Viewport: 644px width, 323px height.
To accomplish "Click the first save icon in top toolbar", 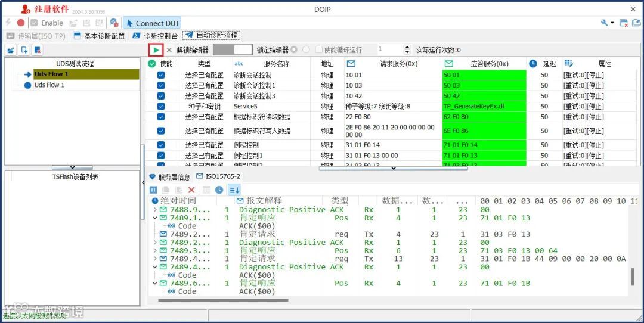I will pyautogui.click(x=86, y=23).
